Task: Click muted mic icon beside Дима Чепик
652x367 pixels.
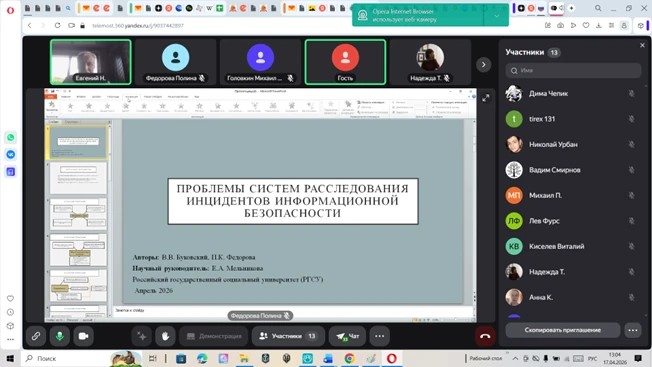Action: tap(631, 94)
